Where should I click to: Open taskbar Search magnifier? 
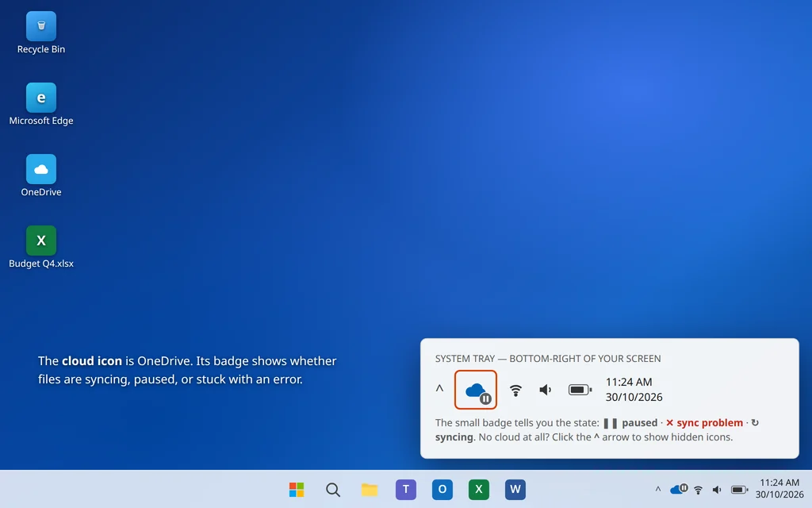pos(333,489)
